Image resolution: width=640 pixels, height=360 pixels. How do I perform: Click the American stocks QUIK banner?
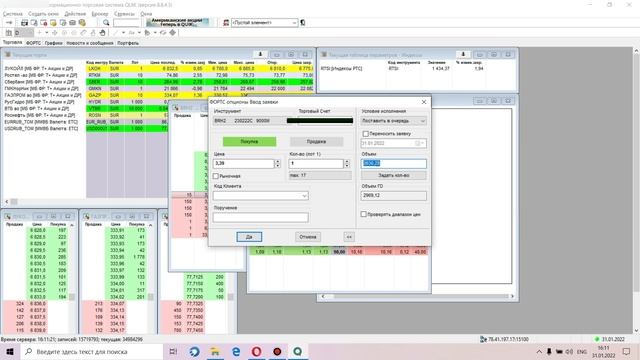[178, 22]
